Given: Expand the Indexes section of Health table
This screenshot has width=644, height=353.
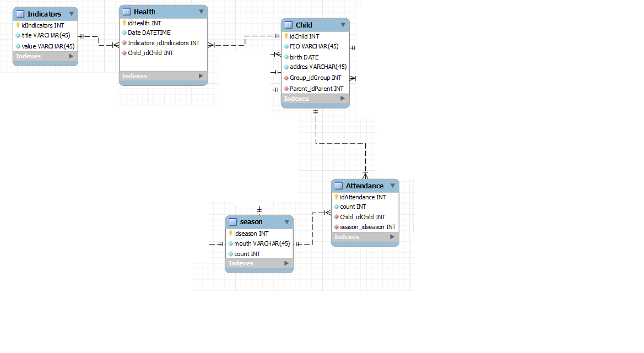Looking at the screenshot, I should 201,76.
